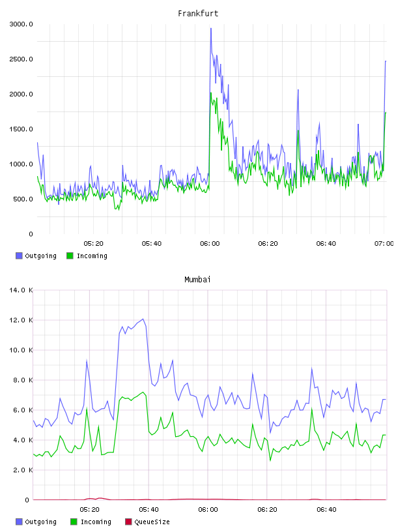396x532 pixels.
Task: Click the 2.0 K y-axis label in Mumbai chart
Action: point(23,470)
